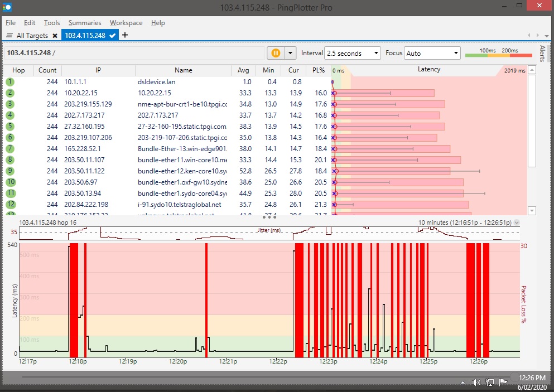The height and width of the screenshot is (392, 554).
Task: Close the All Targets tab
Action: point(55,36)
